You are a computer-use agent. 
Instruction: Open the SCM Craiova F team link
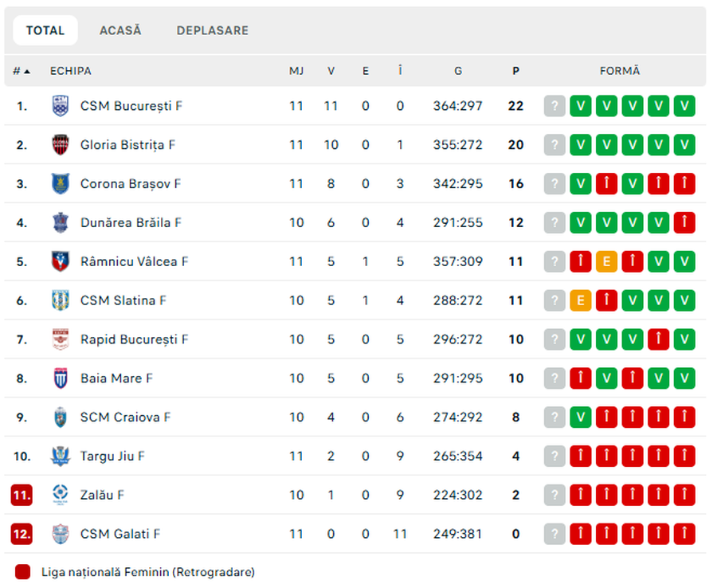click(125, 417)
